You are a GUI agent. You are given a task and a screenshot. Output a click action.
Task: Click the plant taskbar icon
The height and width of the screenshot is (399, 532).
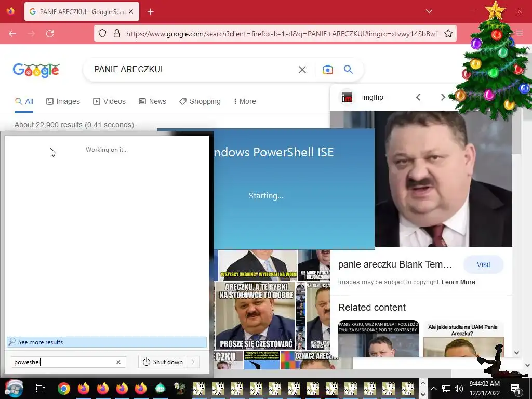(x=179, y=388)
